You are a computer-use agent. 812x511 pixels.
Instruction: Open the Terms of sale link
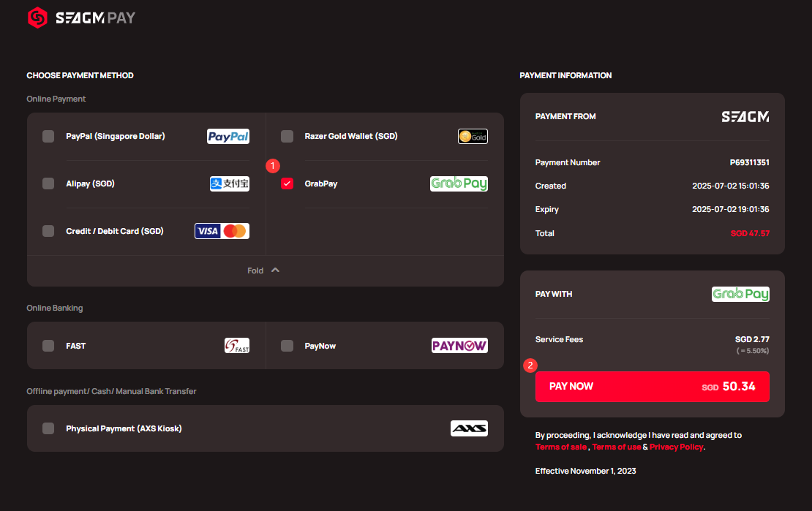[x=561, y=447]
